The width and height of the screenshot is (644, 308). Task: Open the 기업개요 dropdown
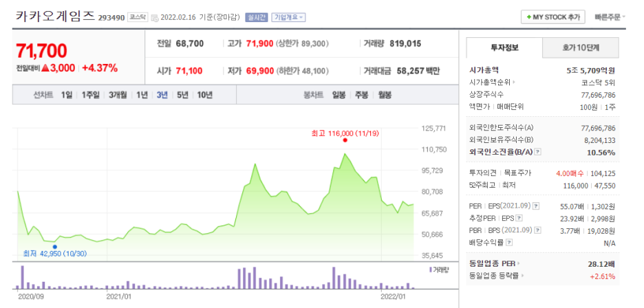point(288,17)
